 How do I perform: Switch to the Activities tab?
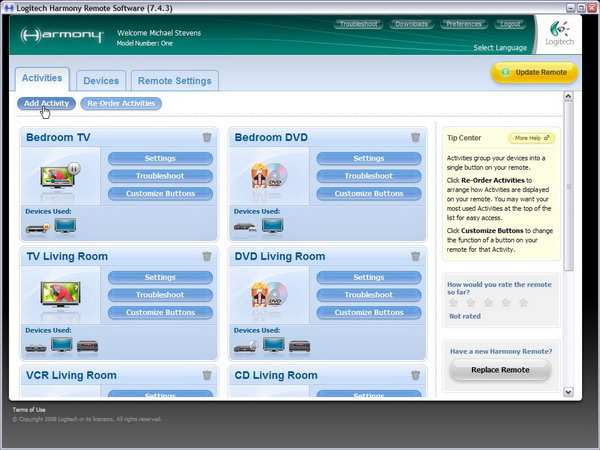point(42,78)
